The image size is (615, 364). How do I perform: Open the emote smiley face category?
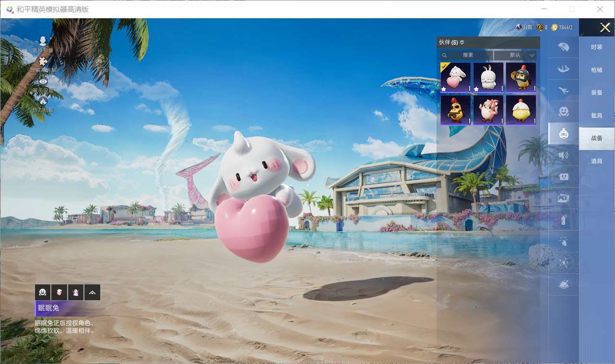pos(564,112)
